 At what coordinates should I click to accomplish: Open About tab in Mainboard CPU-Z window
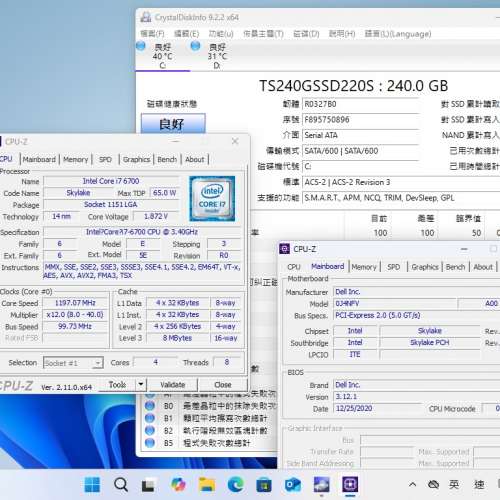[483, 267]
